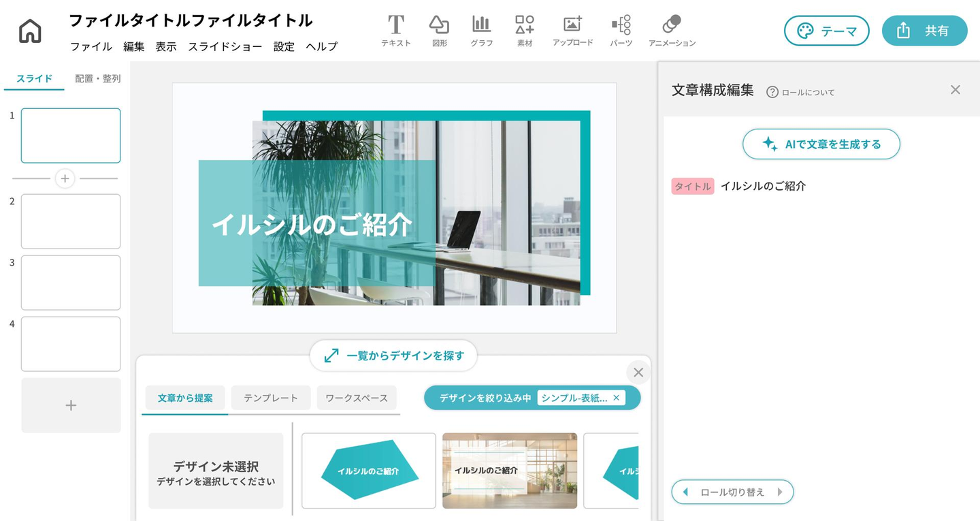This screenshot has width=980, height=521.
Task: Remove the シンプル-表紙 filter chip
Action: coord(617,398)
